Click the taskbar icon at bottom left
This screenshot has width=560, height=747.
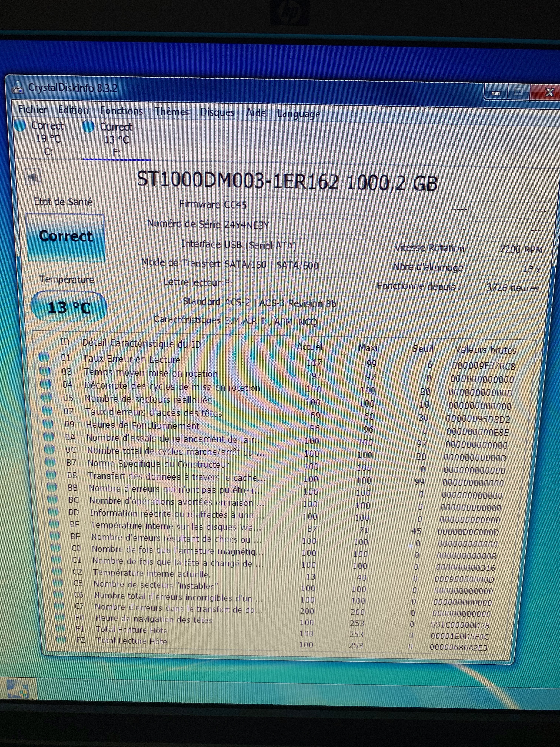pos(18,689)
